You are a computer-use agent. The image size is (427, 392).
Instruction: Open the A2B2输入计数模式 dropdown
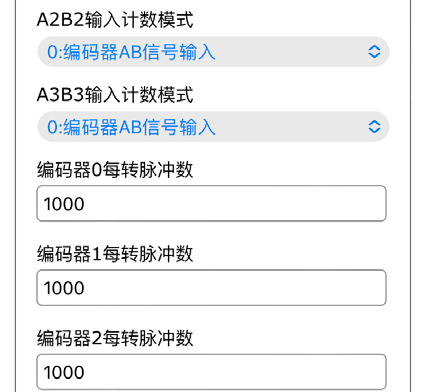(213, 52)
